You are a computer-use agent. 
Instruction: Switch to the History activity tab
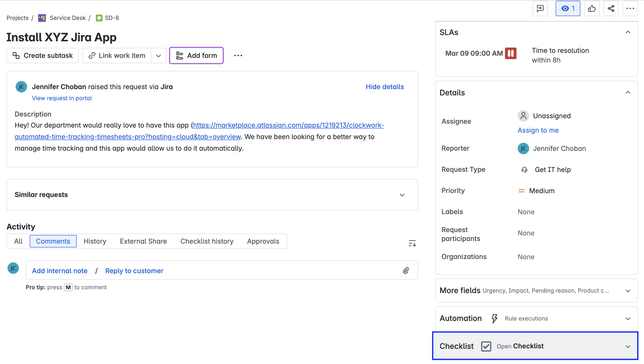(x=95, y=241)
